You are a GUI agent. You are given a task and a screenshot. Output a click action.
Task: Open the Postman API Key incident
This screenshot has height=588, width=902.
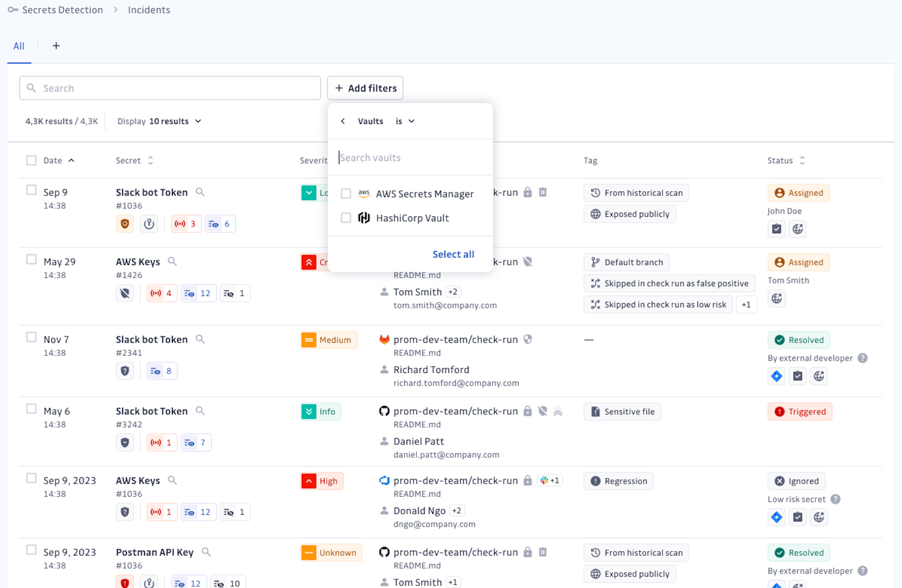coord(155,552)
